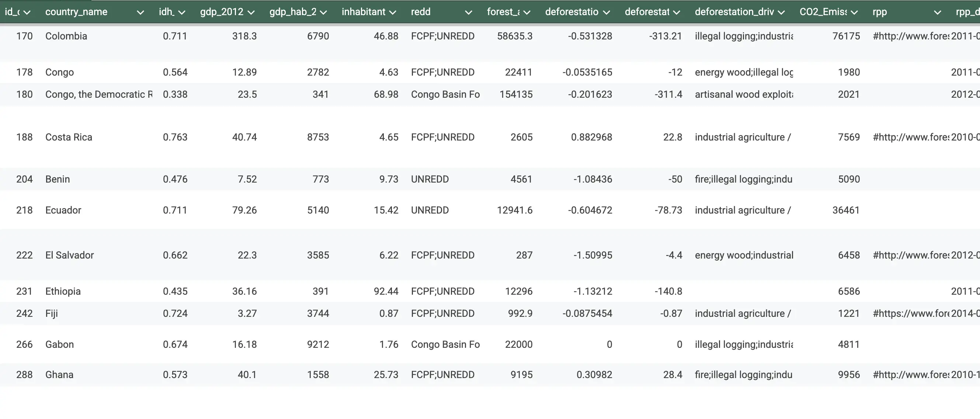Viewport: 980px width, 419px height.
Task: Click the inhabitant column chevron icon
Action: click(393, 12)
